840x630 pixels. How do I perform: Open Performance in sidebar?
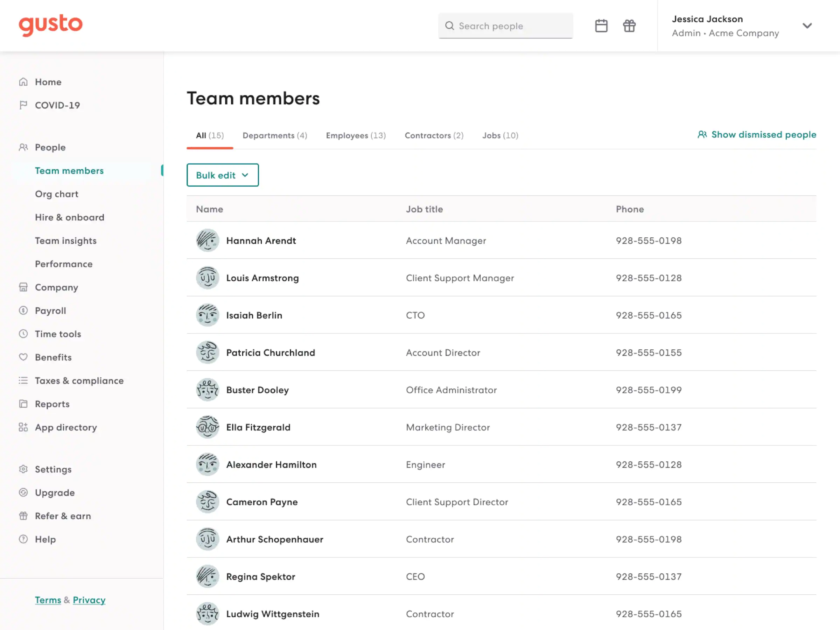pyautogui.click(x=64, y=264)
